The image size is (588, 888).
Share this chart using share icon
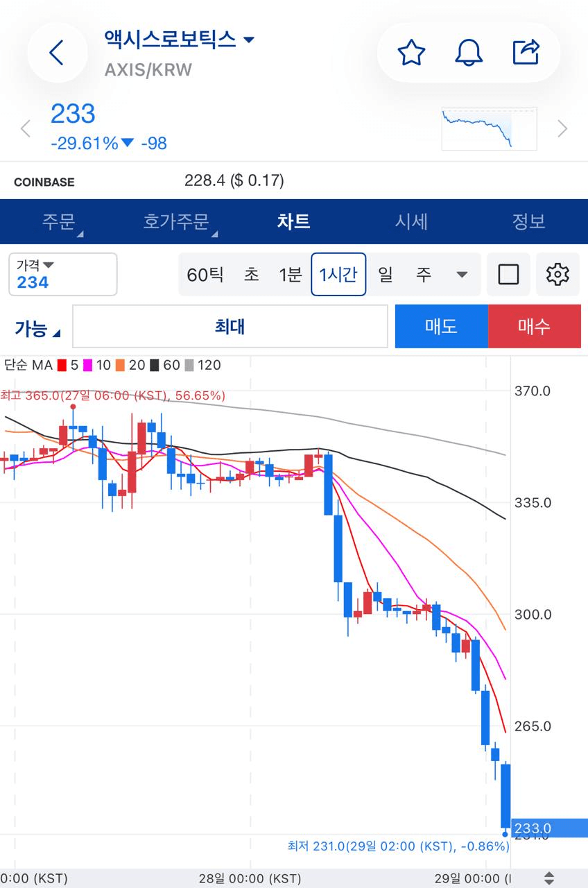coord(526,53)
